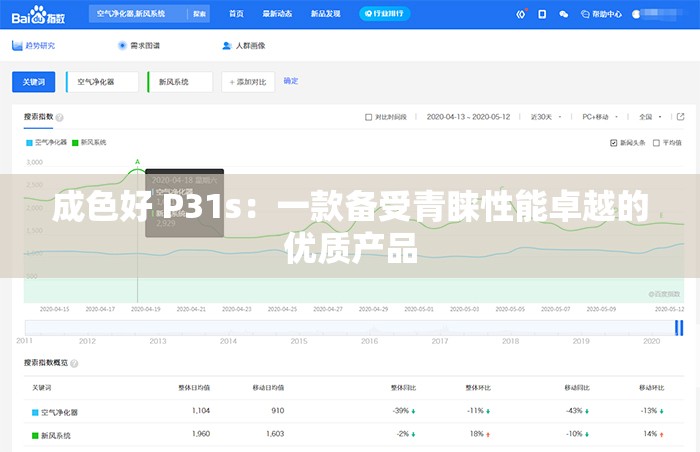Expand PC+移动 device dropdown
Image resolution: width=700 pixels, height=452 pixels.
[600, 117]
